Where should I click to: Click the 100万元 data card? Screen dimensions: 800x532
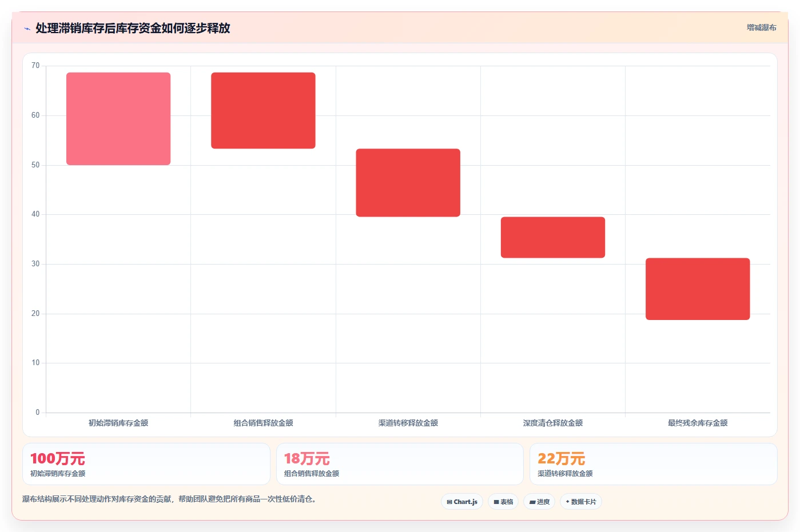click(146, 464)
